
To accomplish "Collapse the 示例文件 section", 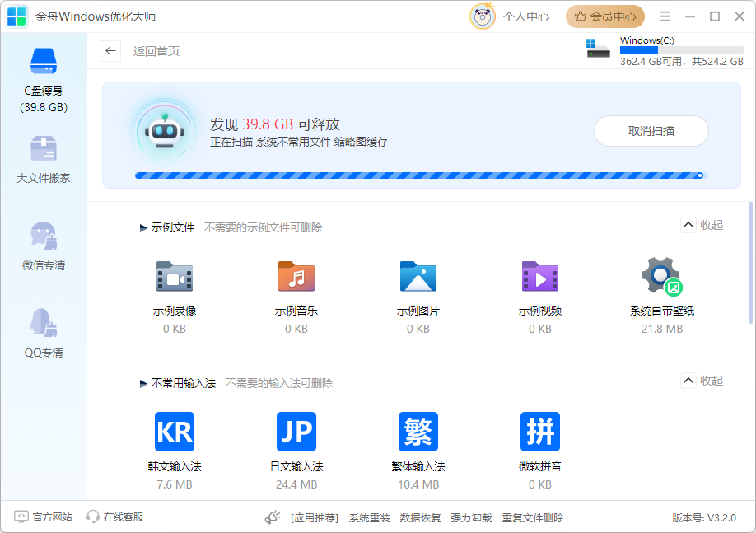I will point(702,224).
